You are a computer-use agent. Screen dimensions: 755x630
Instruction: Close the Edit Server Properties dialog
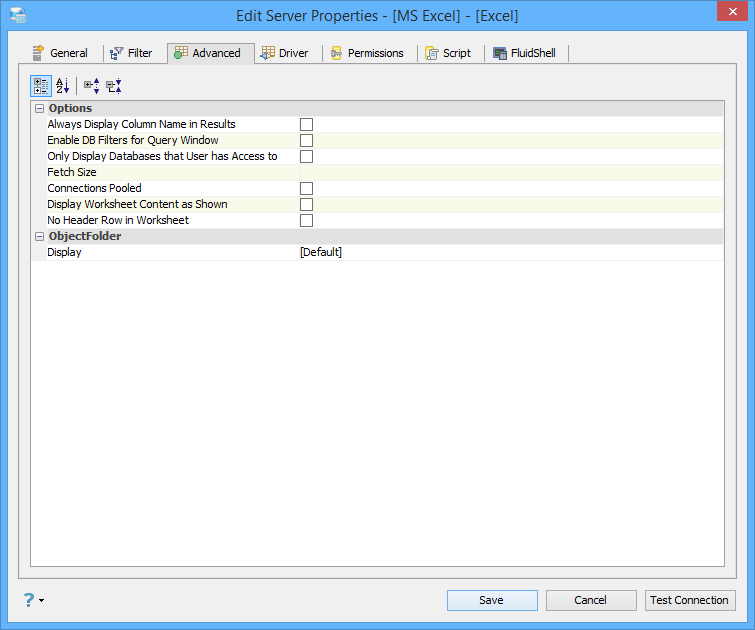coord(732,12)
